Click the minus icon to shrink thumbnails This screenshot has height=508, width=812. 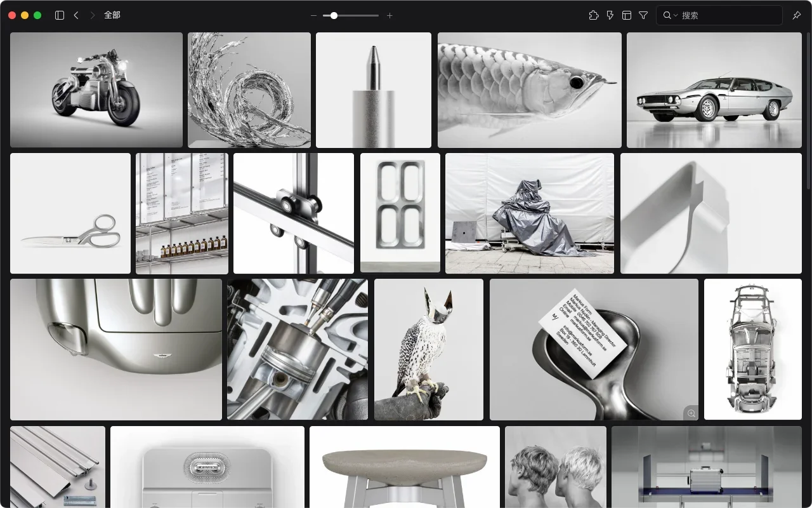(x=313, y=15)
